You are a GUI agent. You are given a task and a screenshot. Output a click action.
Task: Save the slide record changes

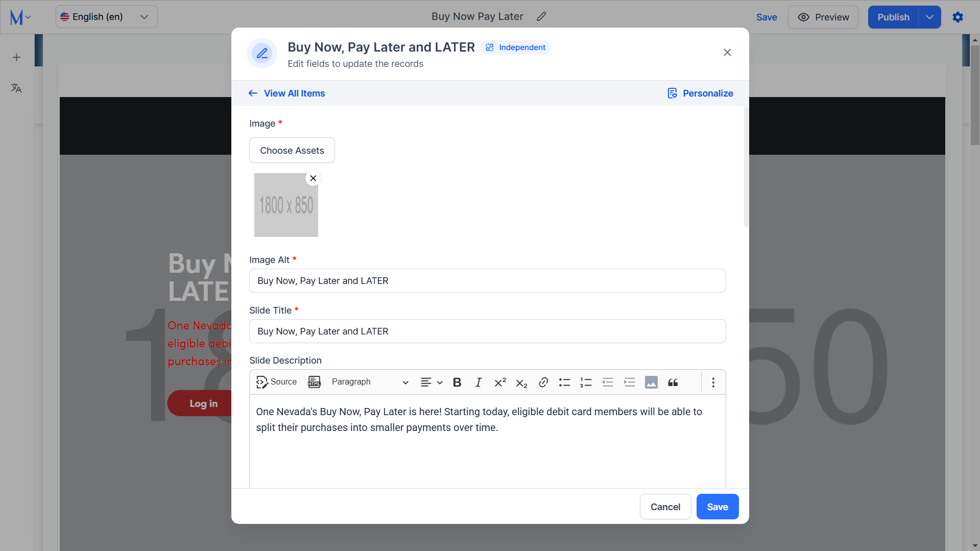[718, 507]
